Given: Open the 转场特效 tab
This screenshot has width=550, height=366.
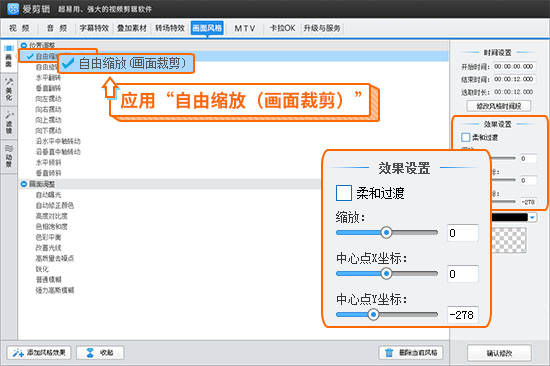Looking at the screenshot, I should point(170,28).
